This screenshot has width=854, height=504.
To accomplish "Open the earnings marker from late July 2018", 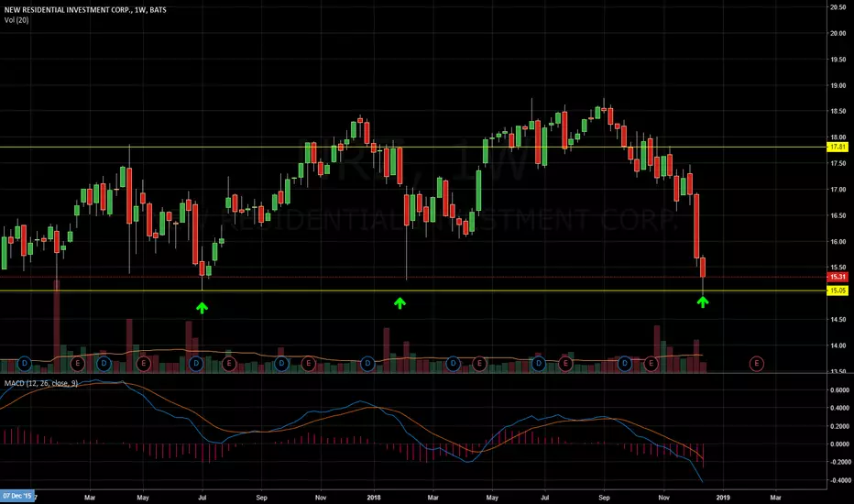I will click(565, 364).
